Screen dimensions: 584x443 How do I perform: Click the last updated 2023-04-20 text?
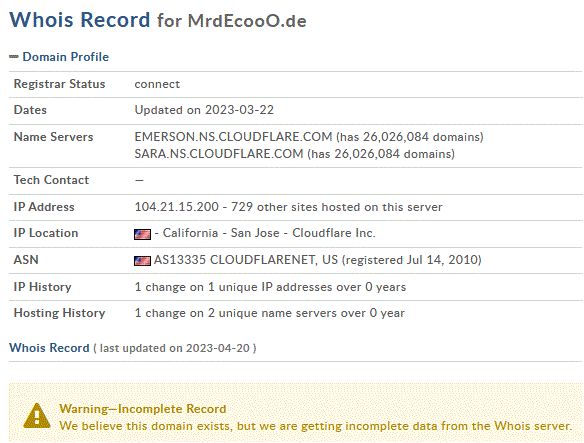pyautogui.click(x=175, y=348)
